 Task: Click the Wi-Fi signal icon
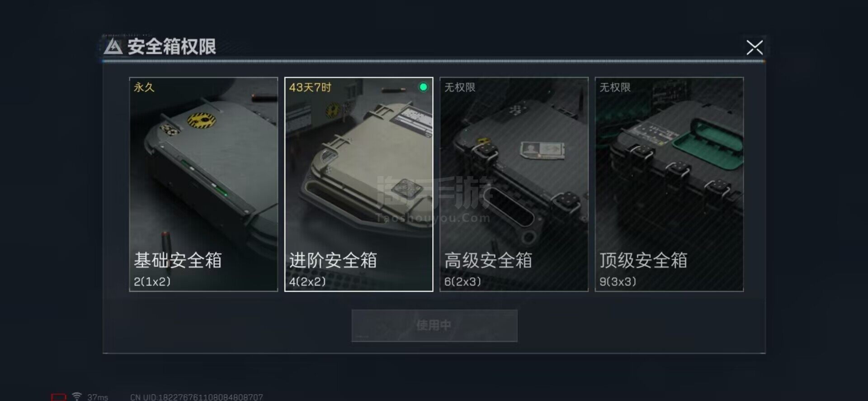click(x=77, y=396)
